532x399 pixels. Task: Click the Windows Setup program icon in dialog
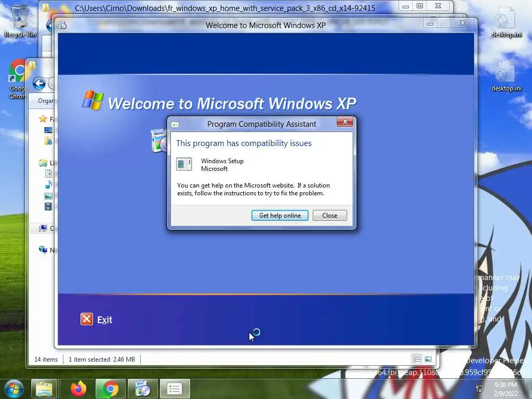point(184,164)
